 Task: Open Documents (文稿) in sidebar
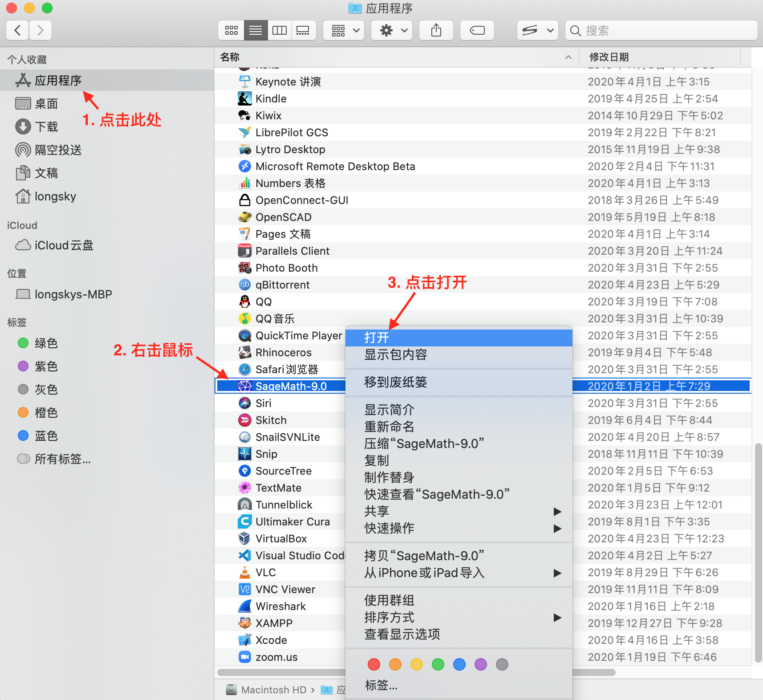(107, 173)
